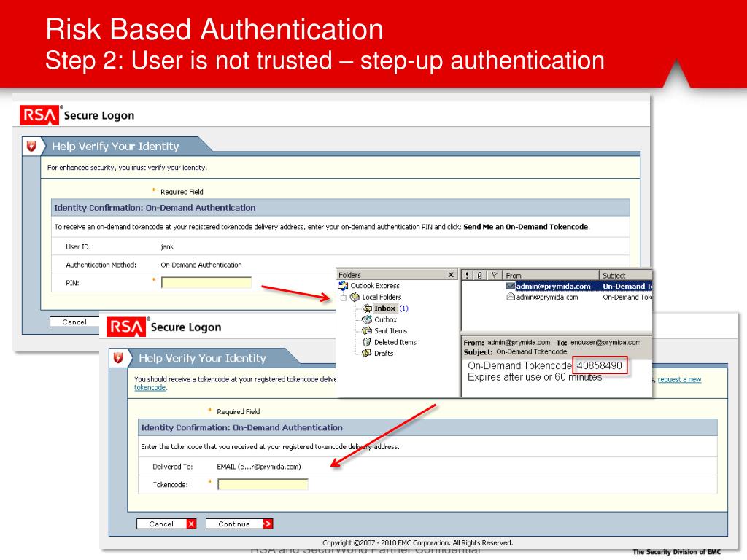Screen dimensions: 747x560
Task: Click 'Send Me an On-Demand Tokencode' bold text
Action: pos(526,227)
